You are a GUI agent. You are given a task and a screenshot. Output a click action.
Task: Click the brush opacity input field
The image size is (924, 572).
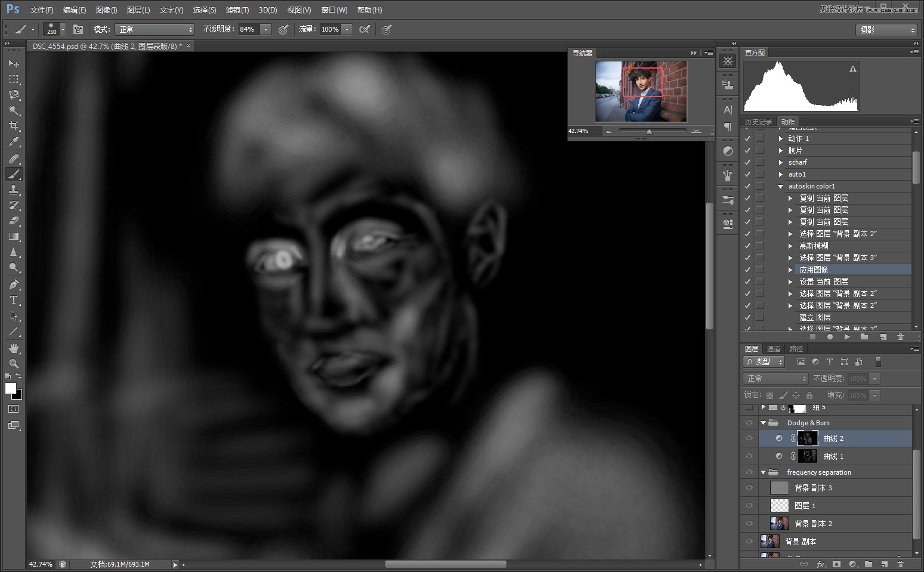(248, 29)
